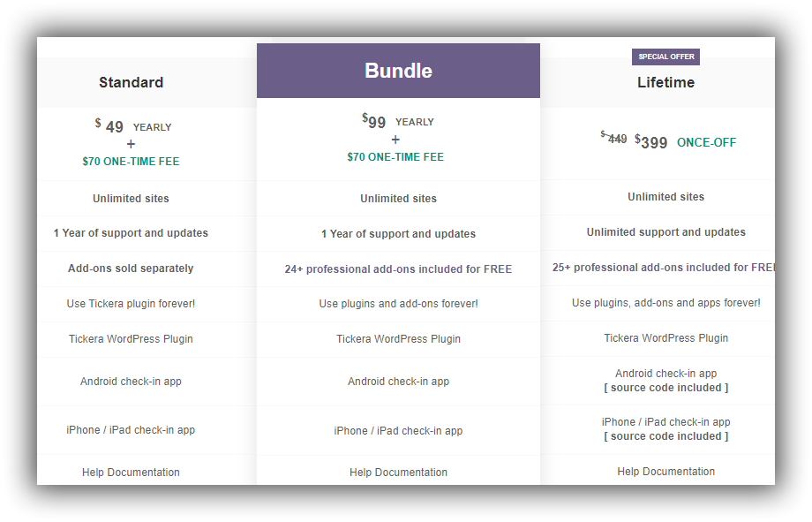Click the $99 yearly Bundle price
812x522 pixels.
point(398,121)
